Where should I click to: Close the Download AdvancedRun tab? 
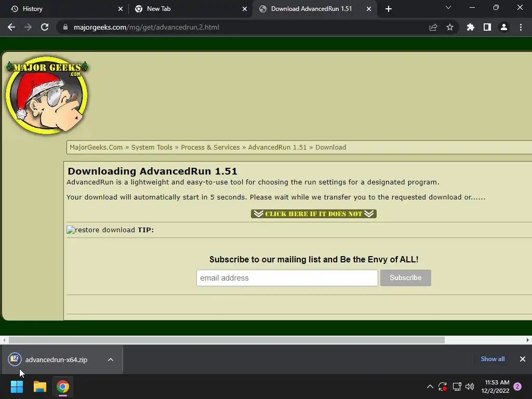tap(369, 9)
